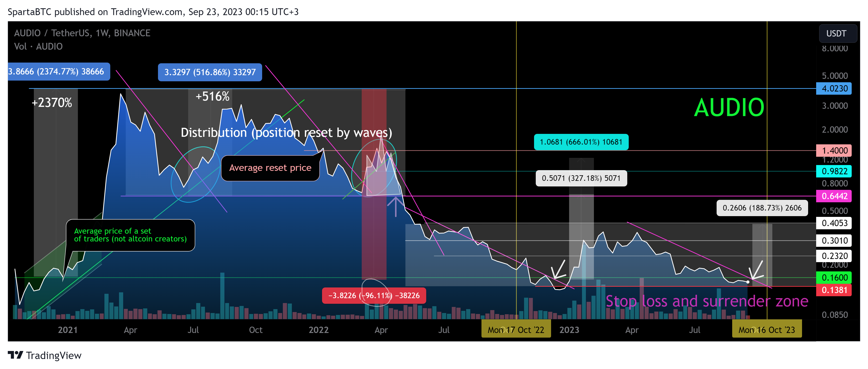Click the large green AUDIO text
Viewport: 868px width, 369px height.
tap(729, 108)
